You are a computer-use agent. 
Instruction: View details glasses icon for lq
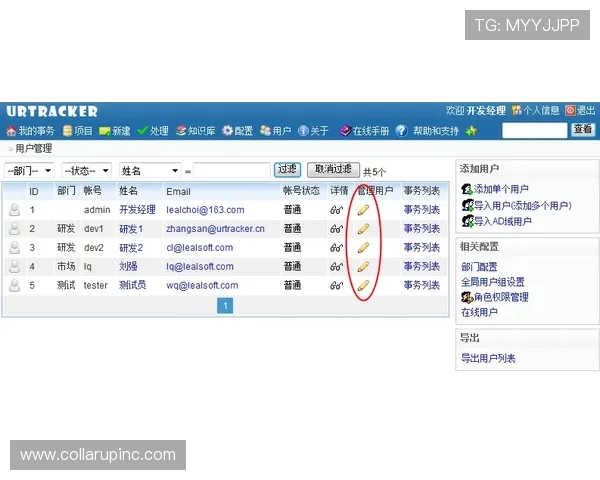click(336, 266)
